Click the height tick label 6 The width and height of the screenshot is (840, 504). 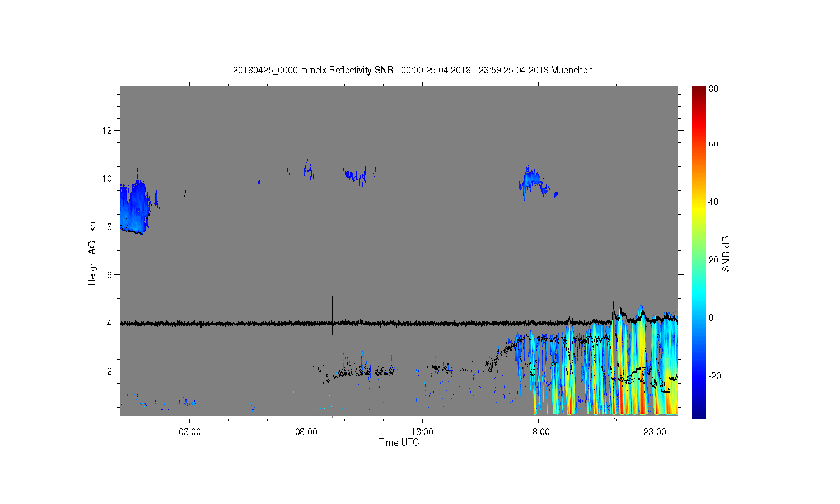tap(110, 275)
